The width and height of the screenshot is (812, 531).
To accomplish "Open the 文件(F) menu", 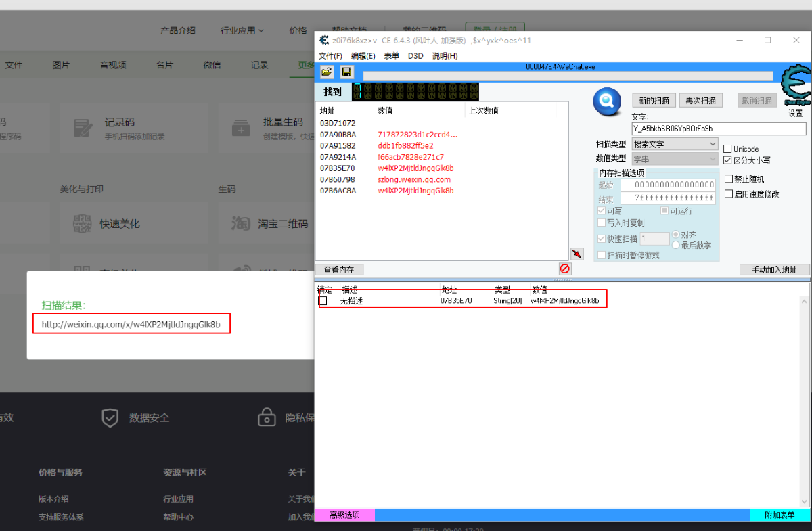I will click(x=330, y=56).
